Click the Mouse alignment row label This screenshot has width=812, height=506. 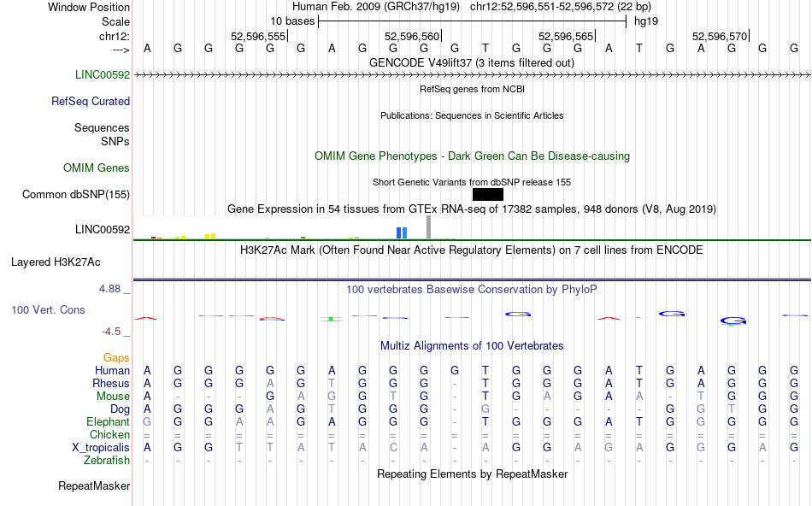coord(113,397)
